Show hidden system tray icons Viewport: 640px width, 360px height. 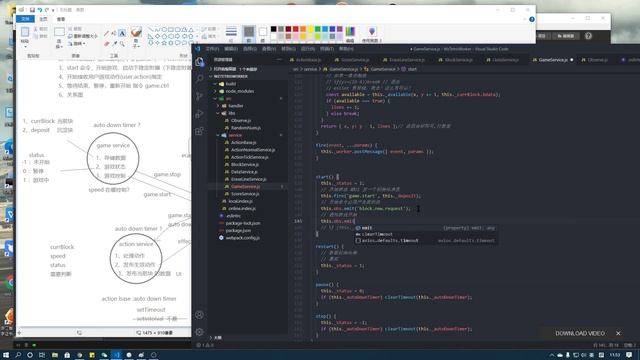552,355
